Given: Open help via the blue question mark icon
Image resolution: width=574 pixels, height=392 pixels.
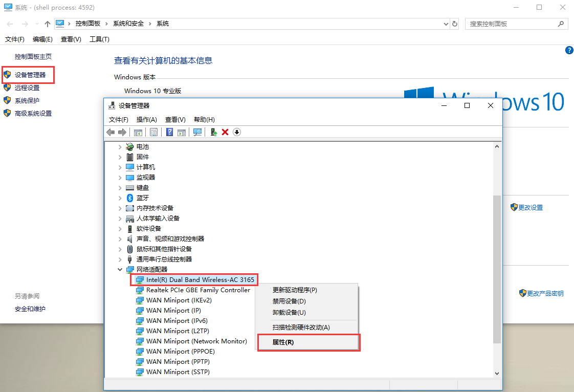Looking at the screenshot, I should click(x=569, y=50).
